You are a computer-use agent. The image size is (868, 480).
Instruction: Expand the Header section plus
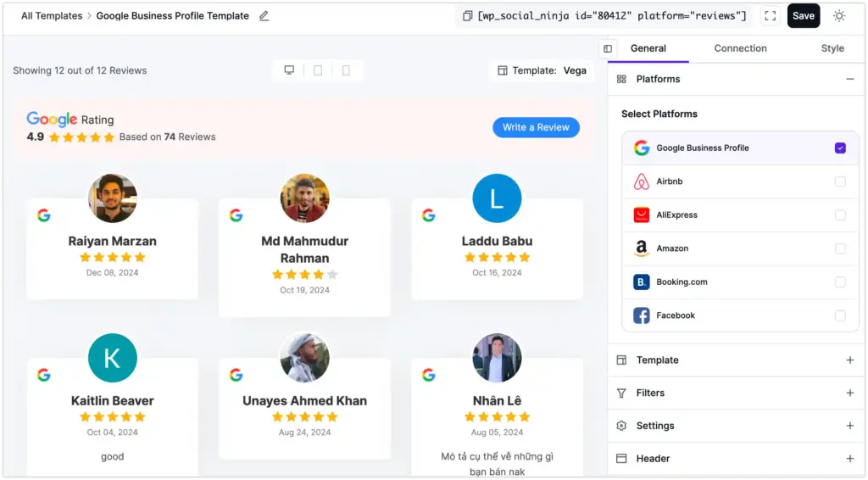coord(849,459)
